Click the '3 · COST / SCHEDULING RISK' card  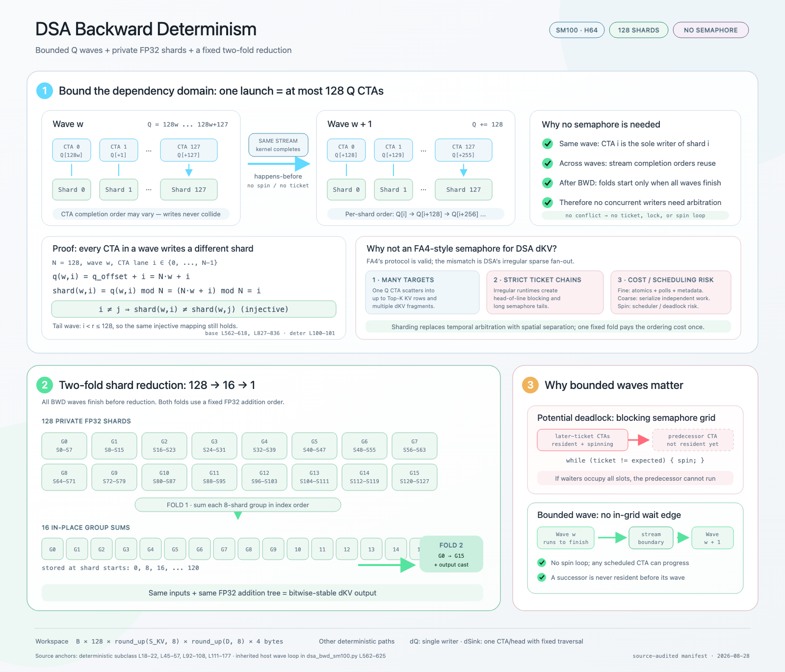pyautogui.click(x=671, y=292)
